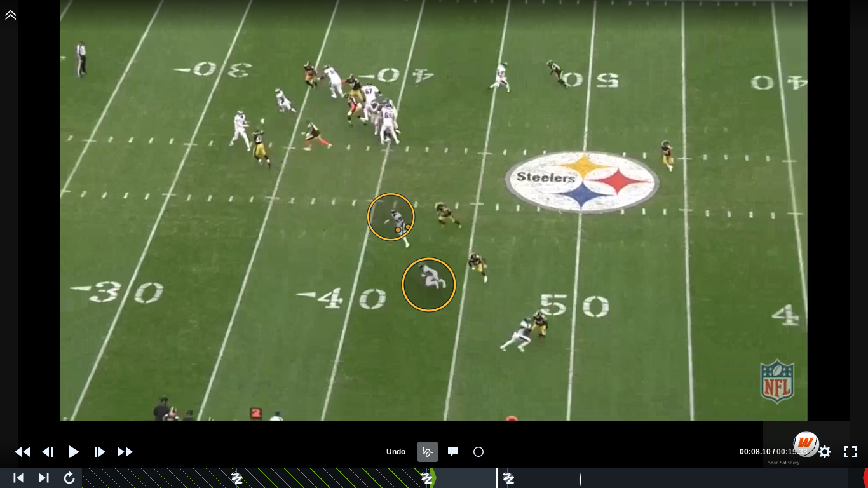Fast-forward the video
Screen dimensions: 868x488
[125, 452]
